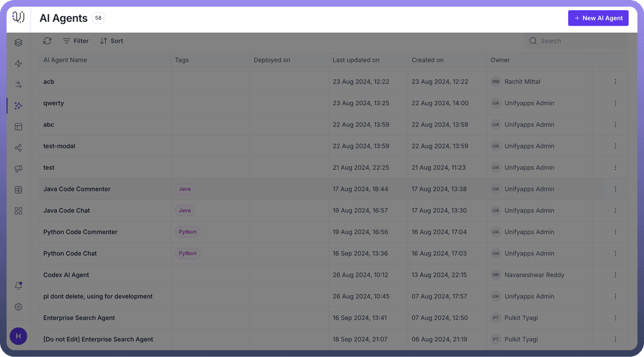Click the Python tag on Python Code Chat
The height and width of the screenshot is (357, 644).
tap(188, 253)
